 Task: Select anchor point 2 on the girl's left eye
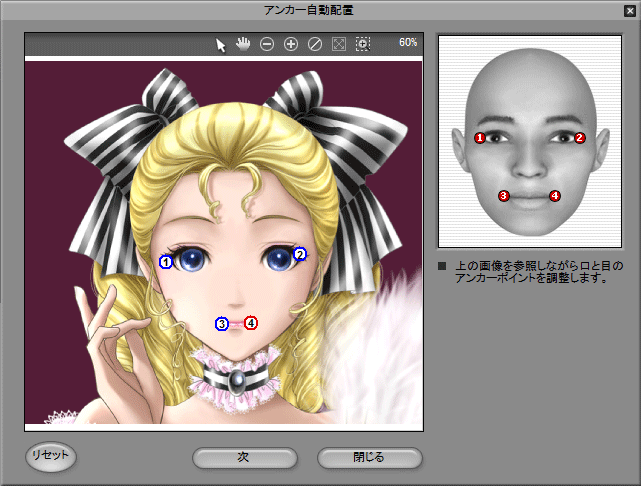point(299,255)
